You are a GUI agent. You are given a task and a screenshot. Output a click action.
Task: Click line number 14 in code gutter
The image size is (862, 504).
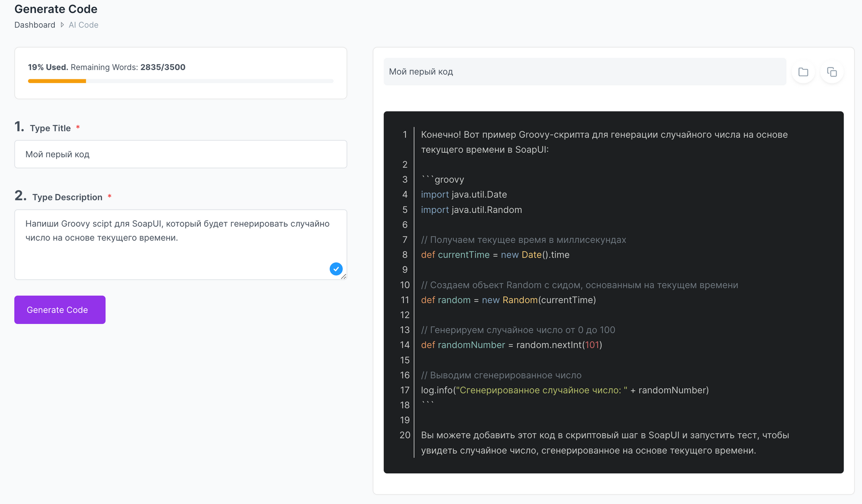(x=404, y=345)
